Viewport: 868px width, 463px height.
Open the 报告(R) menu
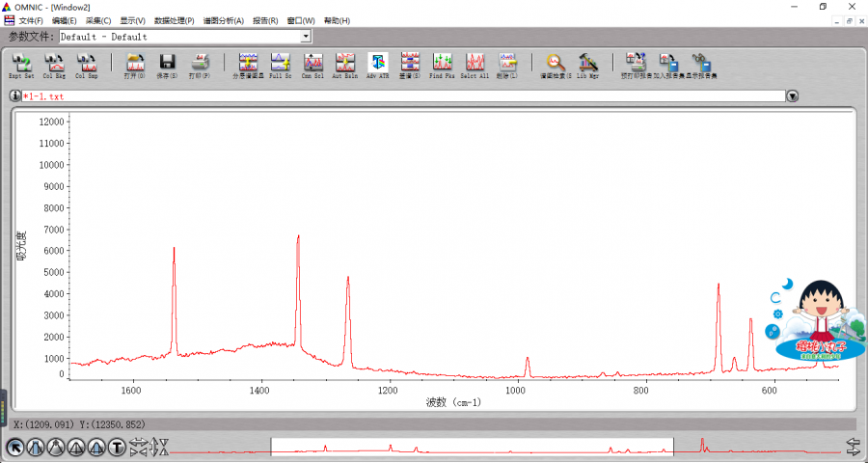265,20
